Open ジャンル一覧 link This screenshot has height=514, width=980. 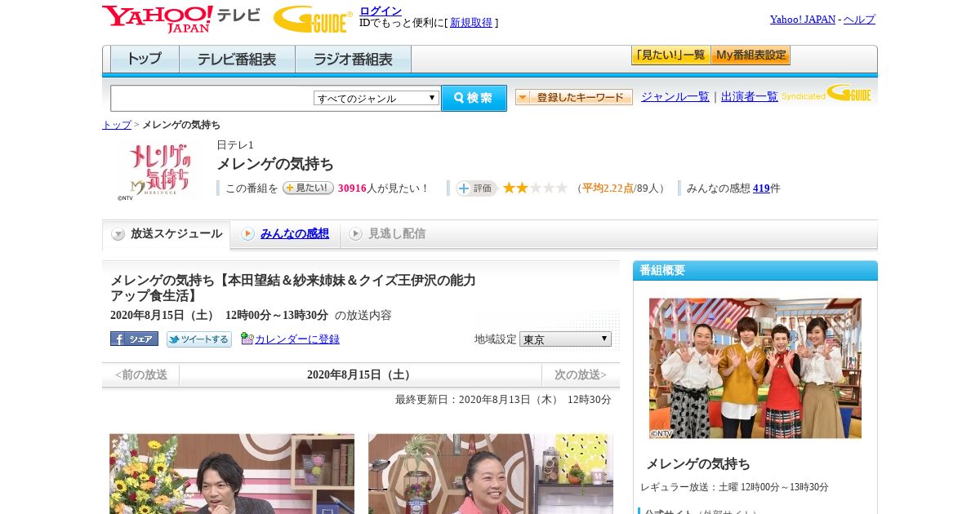pos(675,96)
